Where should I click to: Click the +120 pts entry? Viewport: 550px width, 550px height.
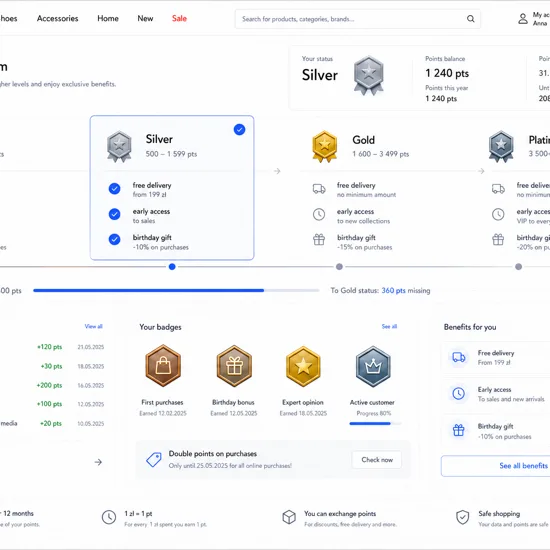click(x=49, y=347)
